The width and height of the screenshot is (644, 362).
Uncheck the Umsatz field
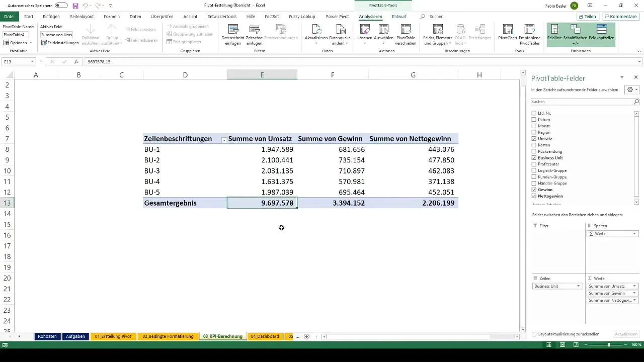point(534,139)
